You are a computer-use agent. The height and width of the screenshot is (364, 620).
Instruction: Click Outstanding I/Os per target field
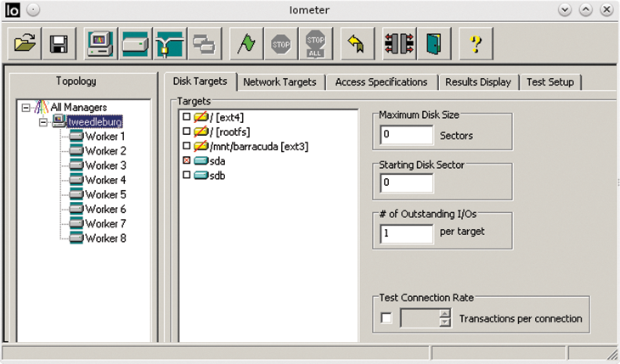coord(407,233)
